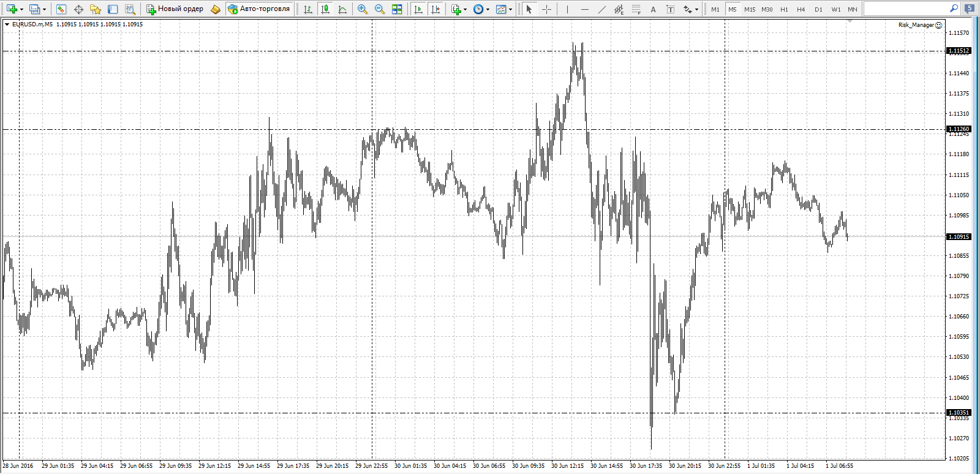The height and width of the screenshot is (474, 980).
Task: Select the Trendline tool
Action: click(x=601, y=9)
